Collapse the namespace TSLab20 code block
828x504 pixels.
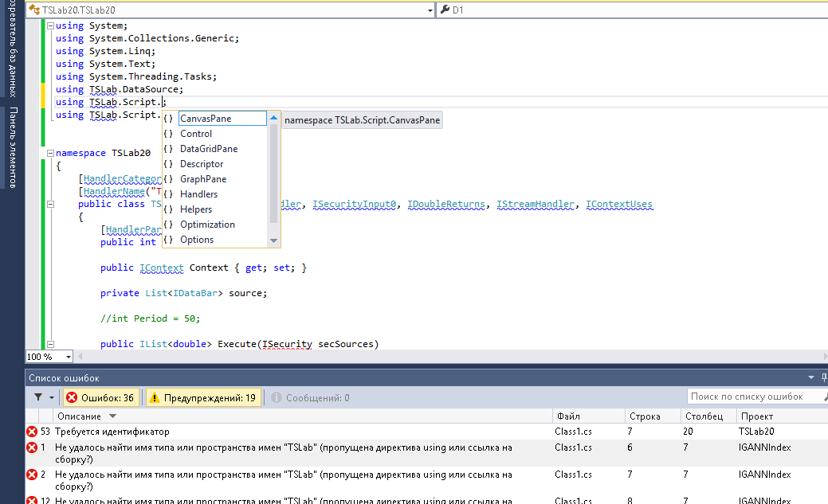(51, 153)
